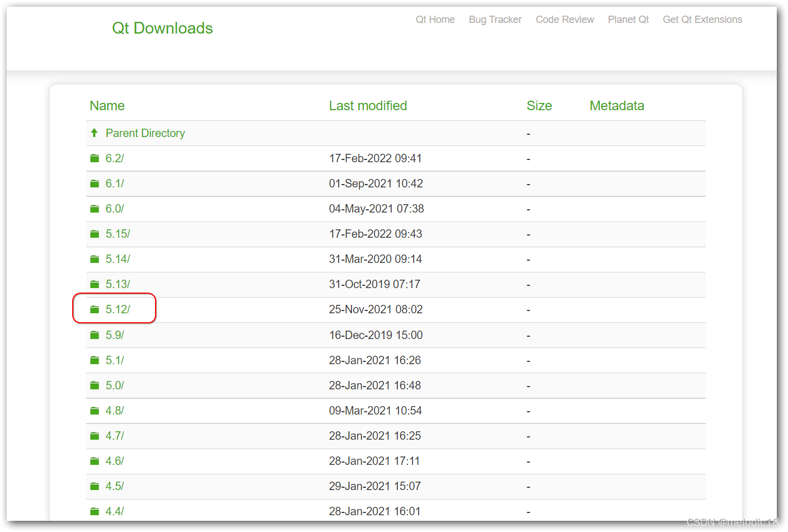Click the folder icon beside 5.14/
Viewport: 788px width, 532px height.
pyautogui.click(x=95, y=260)
